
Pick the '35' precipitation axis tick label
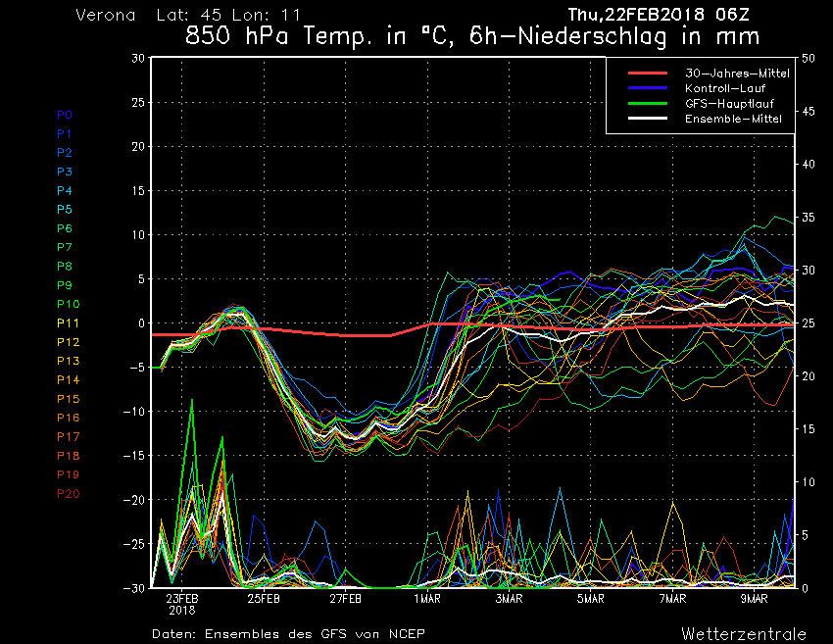808,218
